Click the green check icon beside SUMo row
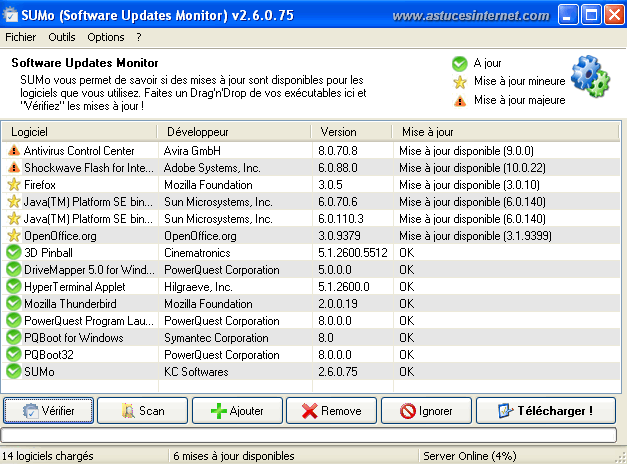 point(14,372)
